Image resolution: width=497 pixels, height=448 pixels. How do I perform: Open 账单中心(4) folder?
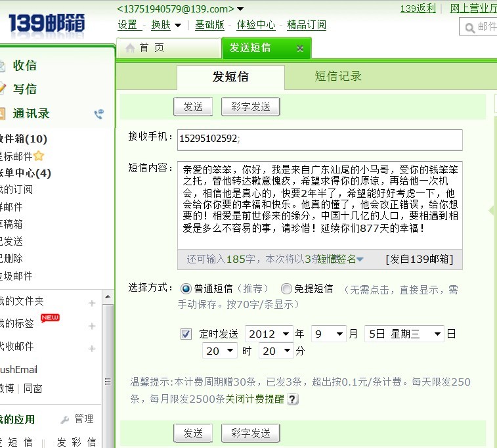click(25, 173)
